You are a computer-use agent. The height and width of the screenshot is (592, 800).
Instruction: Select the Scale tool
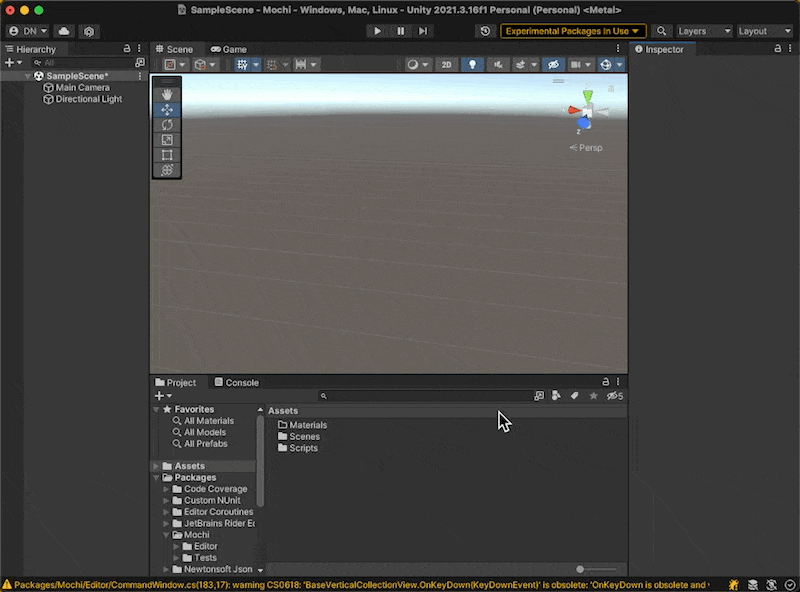pyautogui.click(x=167, y=140)
